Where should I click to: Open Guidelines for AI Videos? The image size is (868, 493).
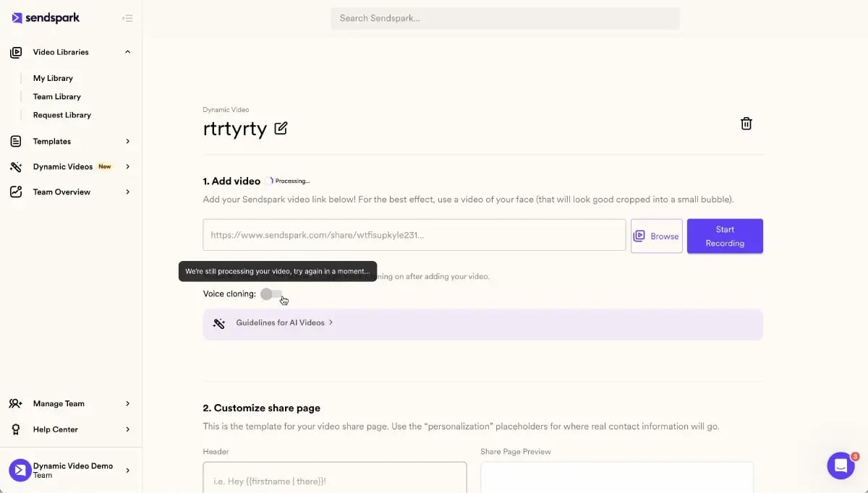pyautogui.click(x=281, y=322)
